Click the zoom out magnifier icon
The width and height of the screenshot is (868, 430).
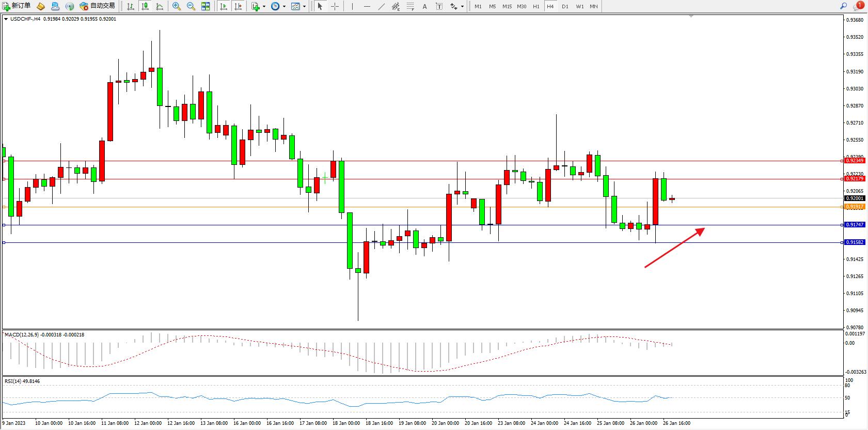[x=191, y=6]
